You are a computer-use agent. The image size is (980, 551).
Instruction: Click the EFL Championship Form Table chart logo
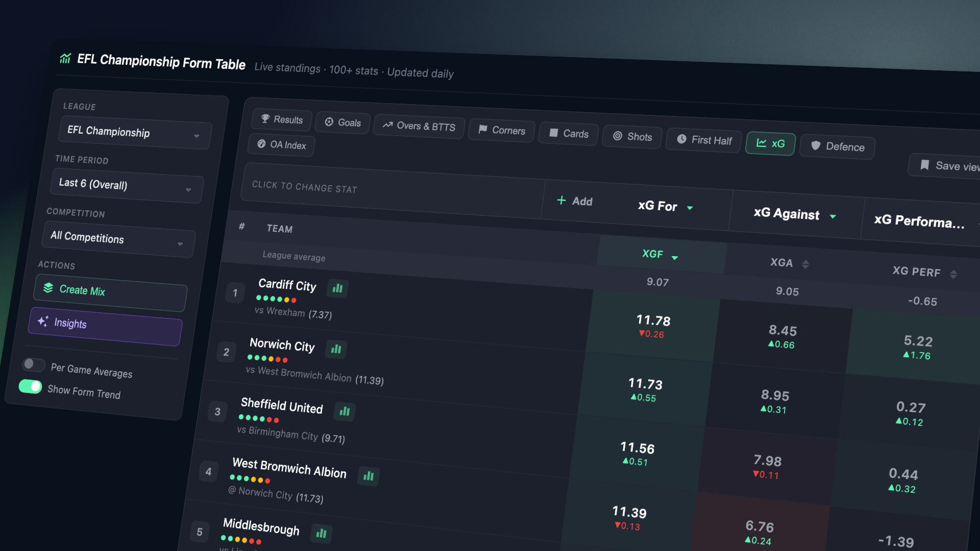(x=65, y=58)
